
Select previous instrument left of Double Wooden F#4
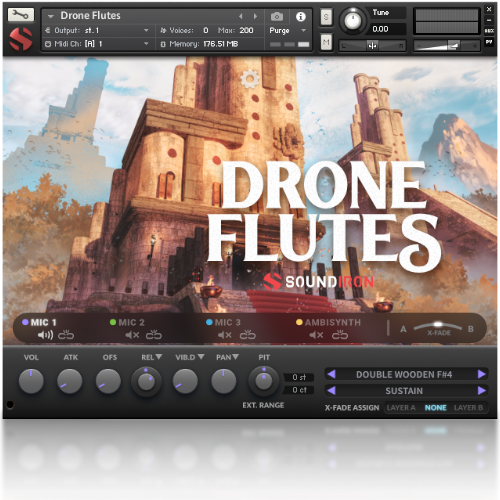click(331, 374)
